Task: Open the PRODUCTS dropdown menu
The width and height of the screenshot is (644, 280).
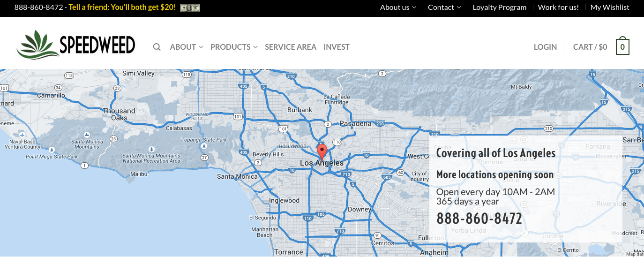Action: point(234,47)
